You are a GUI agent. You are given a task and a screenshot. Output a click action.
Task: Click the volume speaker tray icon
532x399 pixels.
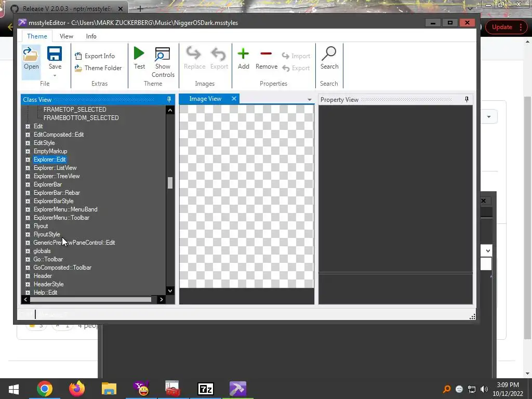484,389
